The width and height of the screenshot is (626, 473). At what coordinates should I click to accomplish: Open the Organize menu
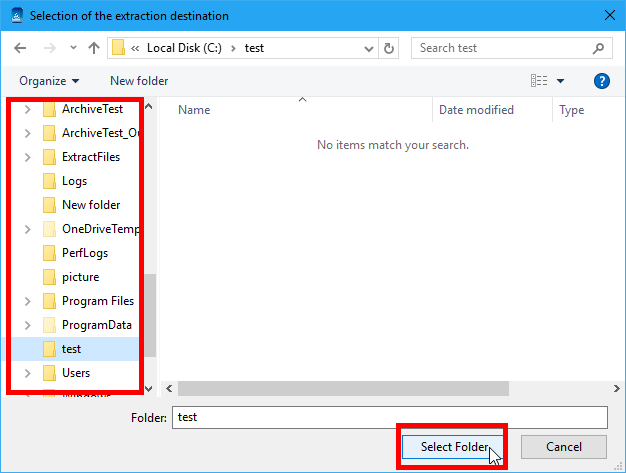(48, 81)
